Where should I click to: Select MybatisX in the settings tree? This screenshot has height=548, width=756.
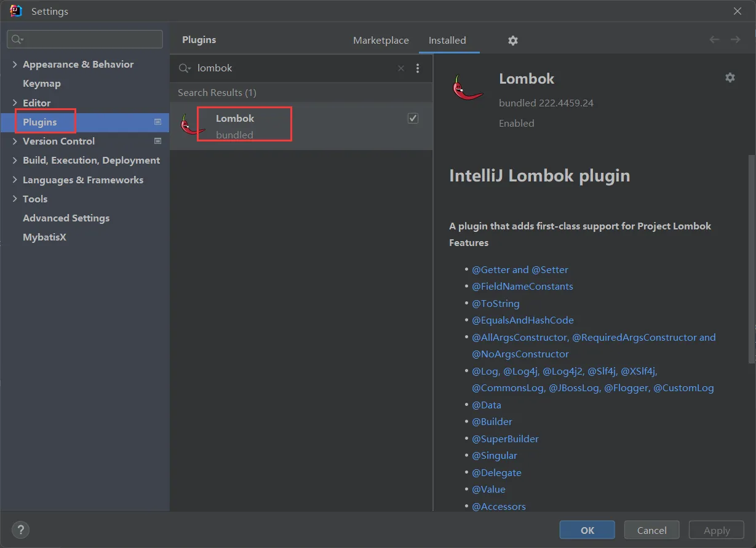44,237
